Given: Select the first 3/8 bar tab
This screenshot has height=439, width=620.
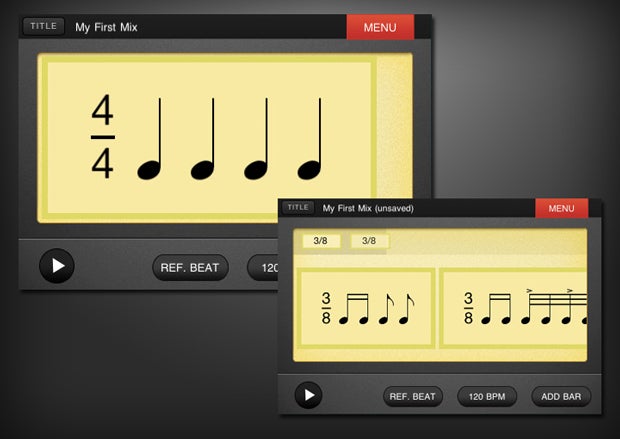Looking at the screenshot, I should (x=321, y=240).
